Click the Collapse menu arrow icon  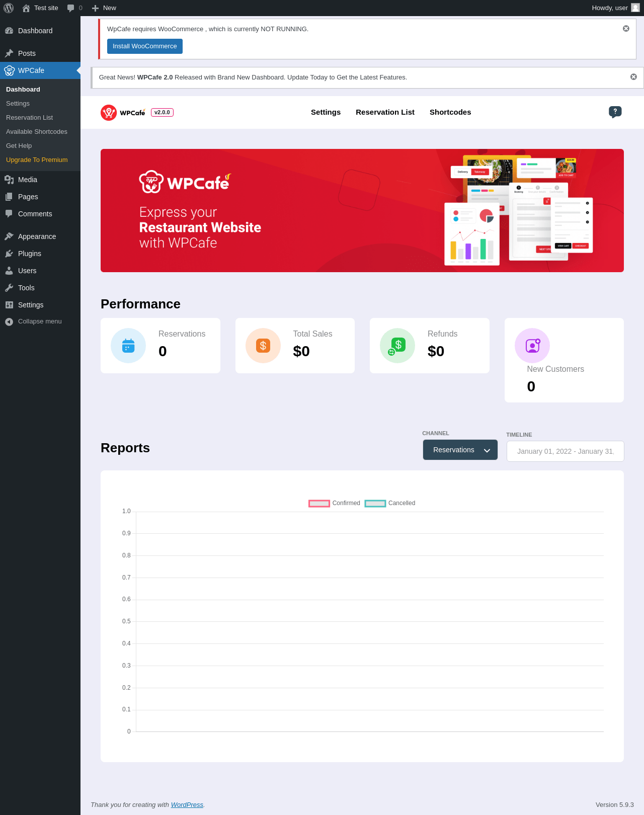9,322
